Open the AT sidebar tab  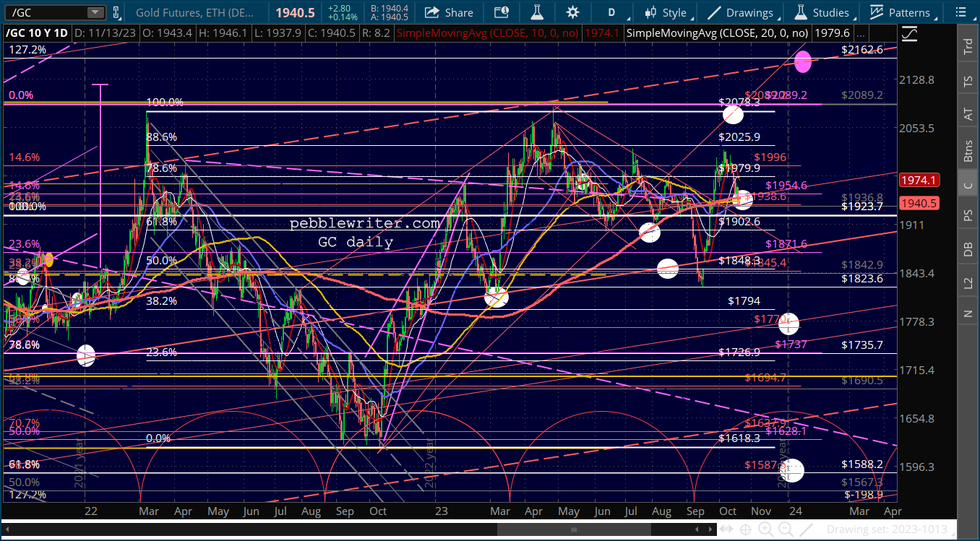click(968, 114)
